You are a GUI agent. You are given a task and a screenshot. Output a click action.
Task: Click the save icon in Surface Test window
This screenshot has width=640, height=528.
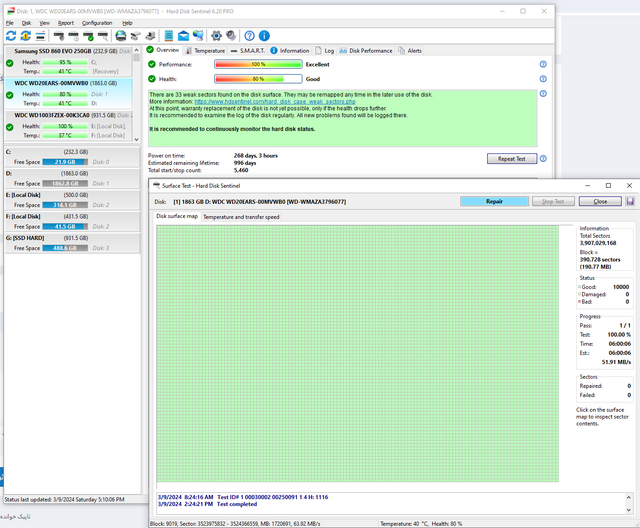630,201
